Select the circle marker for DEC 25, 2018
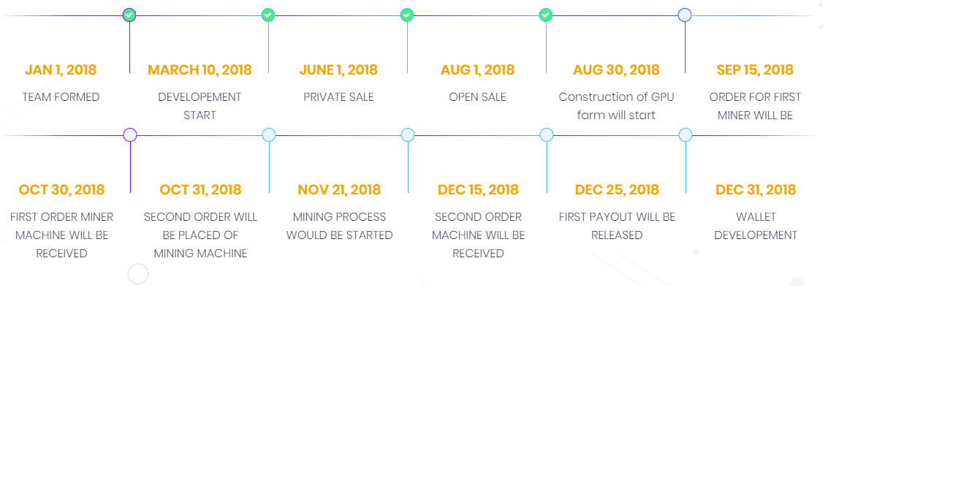 [685, 135]
